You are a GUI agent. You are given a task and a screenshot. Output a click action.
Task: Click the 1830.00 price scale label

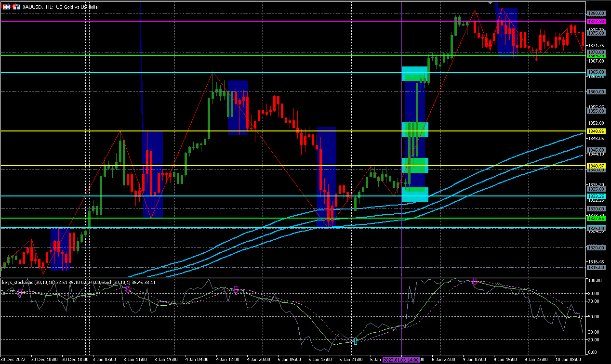pyautogui.click(x=596, y=208)
